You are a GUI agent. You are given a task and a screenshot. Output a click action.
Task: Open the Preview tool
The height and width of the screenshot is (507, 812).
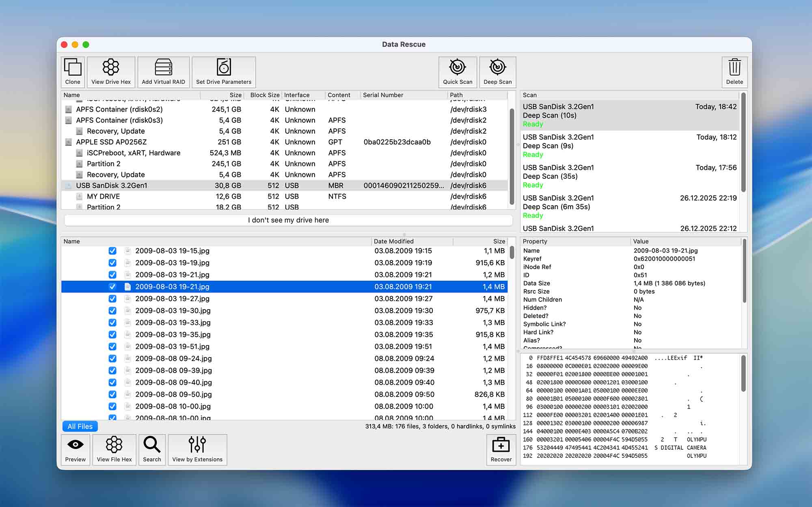pos(75,450)
